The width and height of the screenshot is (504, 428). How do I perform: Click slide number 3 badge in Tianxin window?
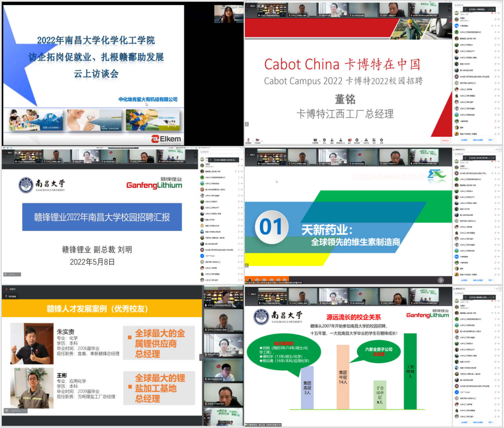(x=441, y=280)
